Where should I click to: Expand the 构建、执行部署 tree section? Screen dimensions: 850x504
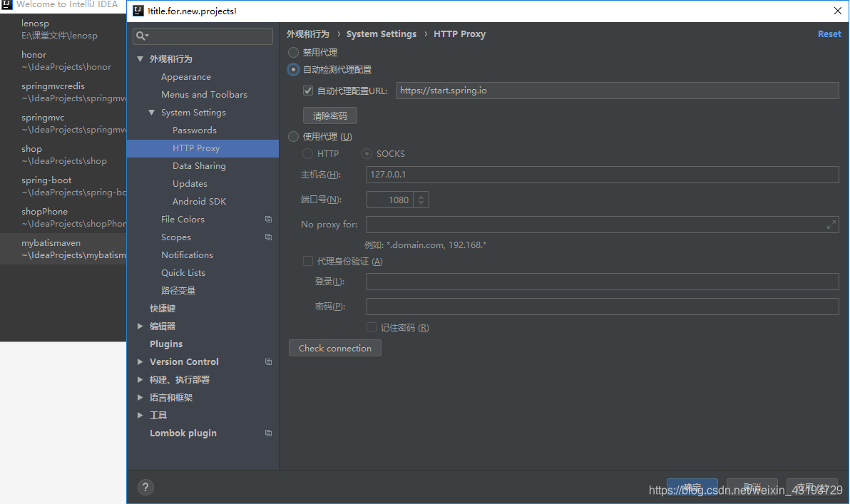point(140,380)
